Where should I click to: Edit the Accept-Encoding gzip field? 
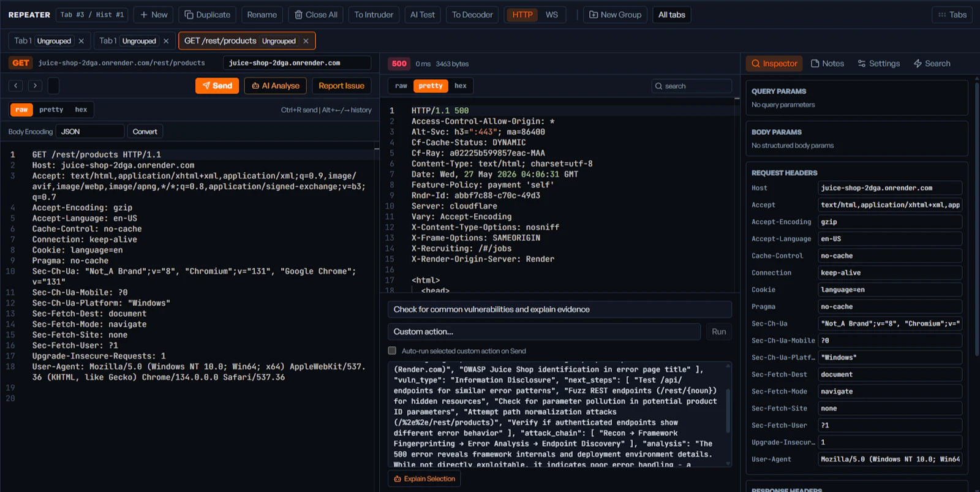pyautogui.click(x=890, y=222)
